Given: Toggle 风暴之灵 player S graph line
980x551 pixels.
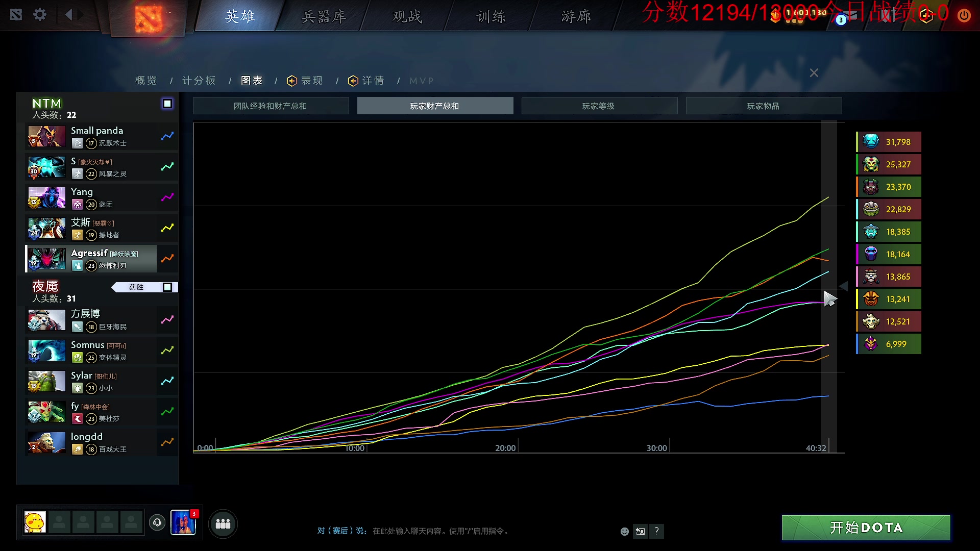Looking at the screenshot, I should click(167, 167).
